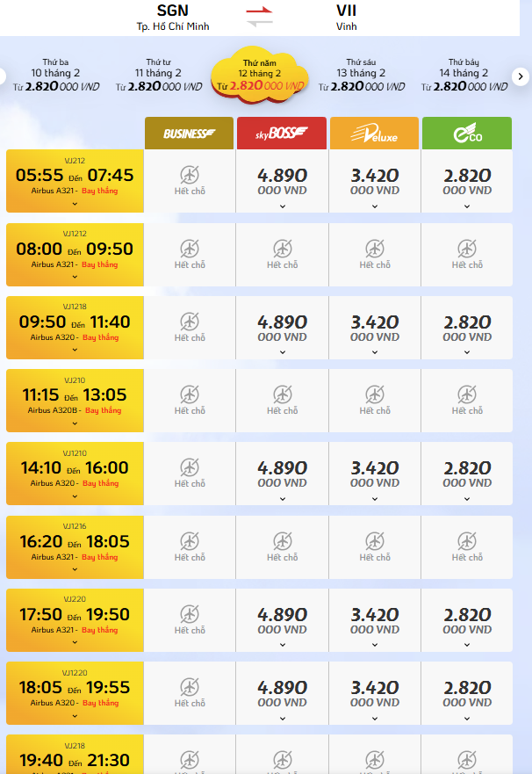This screenshot has height=774, width=532.
Task: Expand Eco 2.820 fare for 14:10 flight
Action: tap(467, 497)
